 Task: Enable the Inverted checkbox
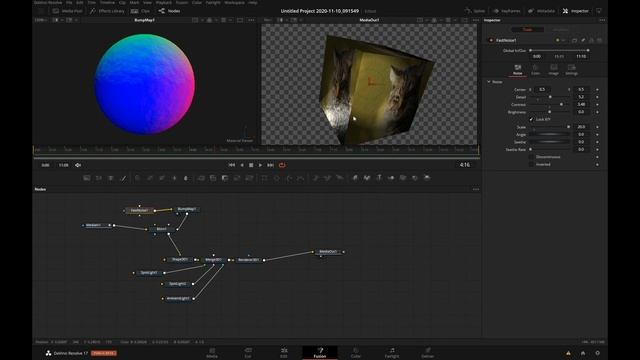531,164
